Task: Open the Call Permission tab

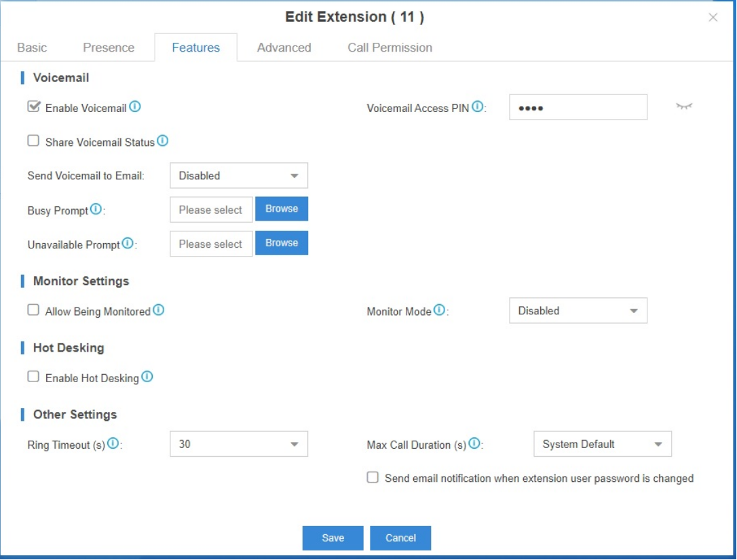Action: point(390,48)
